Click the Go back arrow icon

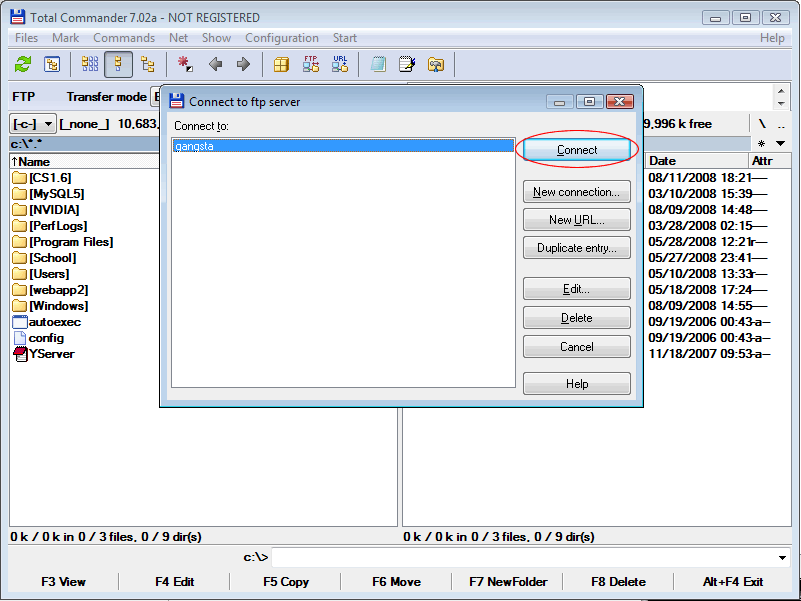(215, 64)
